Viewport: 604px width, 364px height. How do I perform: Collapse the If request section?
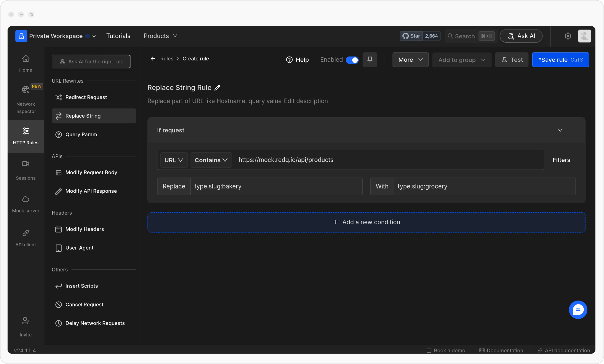pos(560,130)
